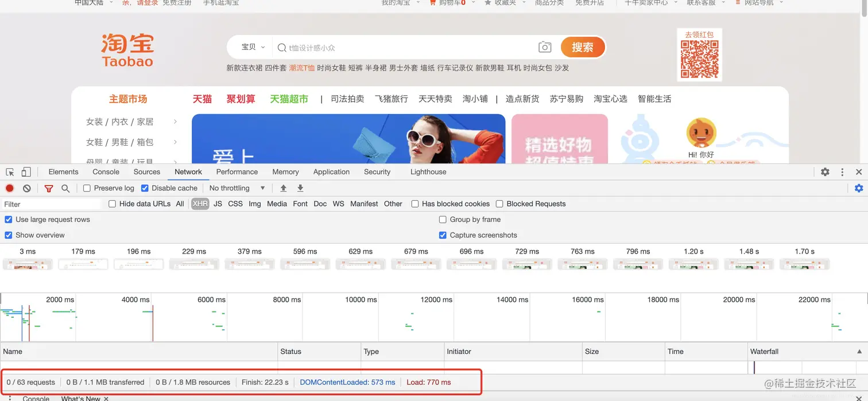Filter requests by WS type

pyautogui.click(x=339, y=204)
